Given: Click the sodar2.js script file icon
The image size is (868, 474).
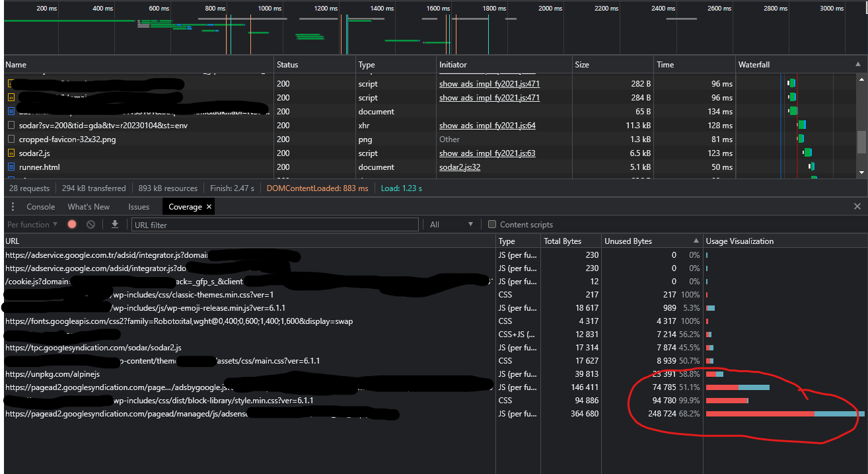Looking at the screenshot, I should pos(11,153).
